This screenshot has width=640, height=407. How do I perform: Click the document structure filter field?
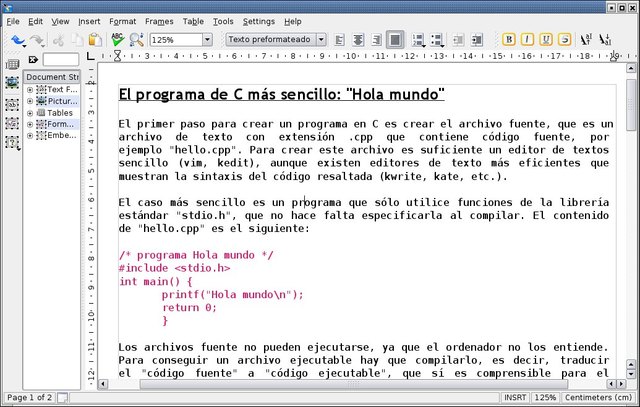61,60
